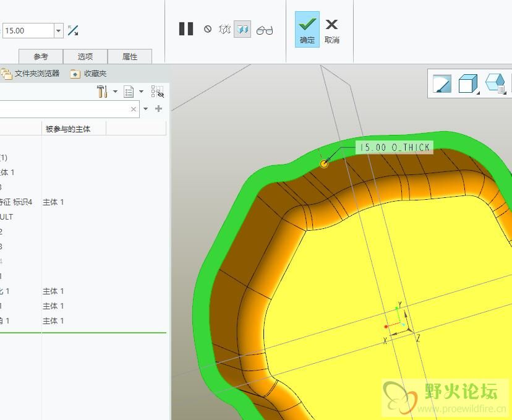This screenshot has height=420, width=512.
Task: Select the 15.00 O_THICK dimension label
Action: [395, 147]
